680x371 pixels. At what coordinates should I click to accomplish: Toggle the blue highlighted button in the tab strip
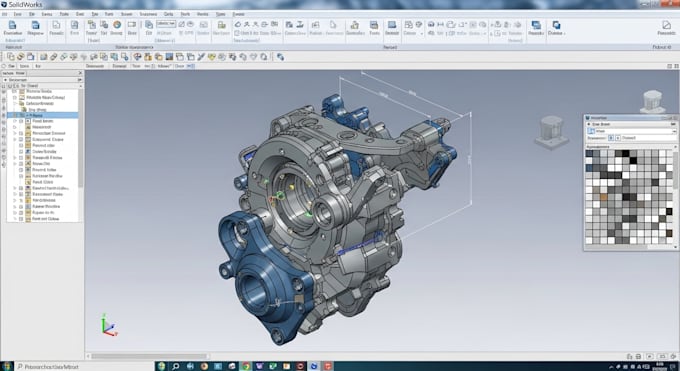pos(190,66)
